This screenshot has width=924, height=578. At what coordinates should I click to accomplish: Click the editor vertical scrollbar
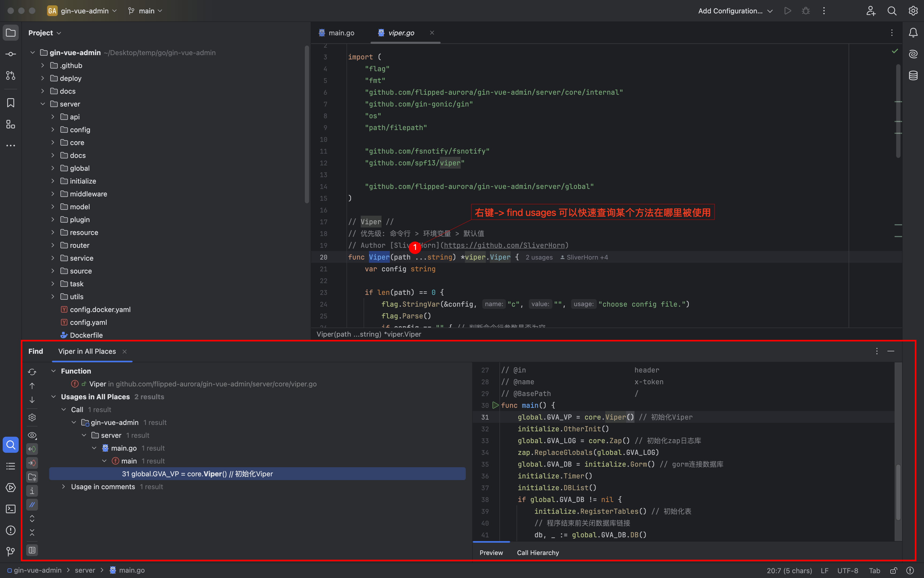(x=898, y=111)
